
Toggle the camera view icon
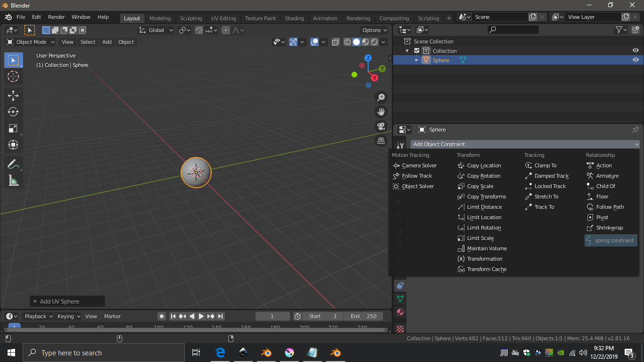pyautogui.click(x=381, y=126)
